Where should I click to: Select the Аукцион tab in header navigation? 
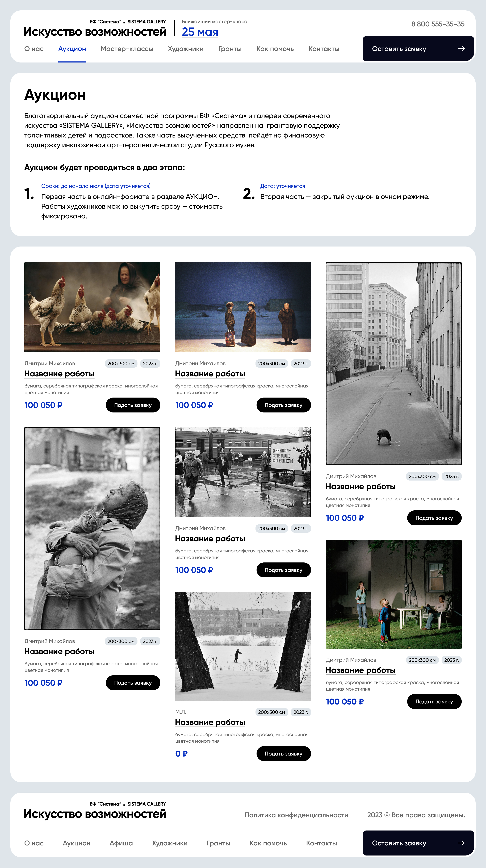(x=72, y=49)
